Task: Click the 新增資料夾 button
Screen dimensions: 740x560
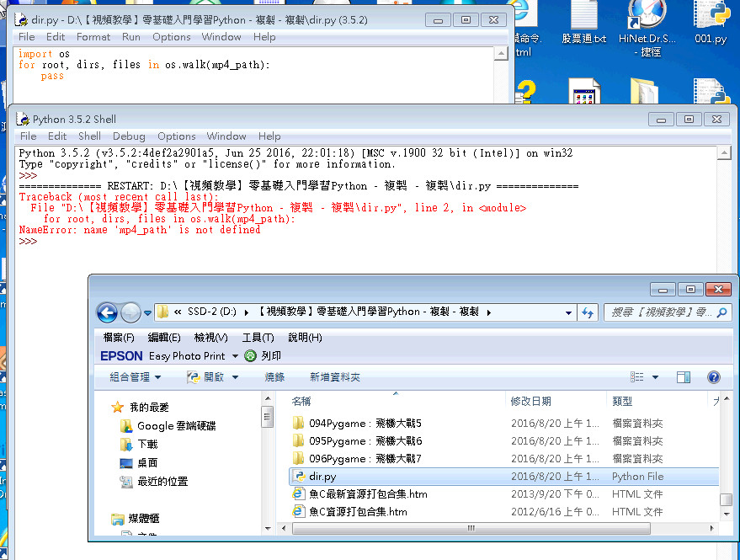Action: click(x=334, y=377)
